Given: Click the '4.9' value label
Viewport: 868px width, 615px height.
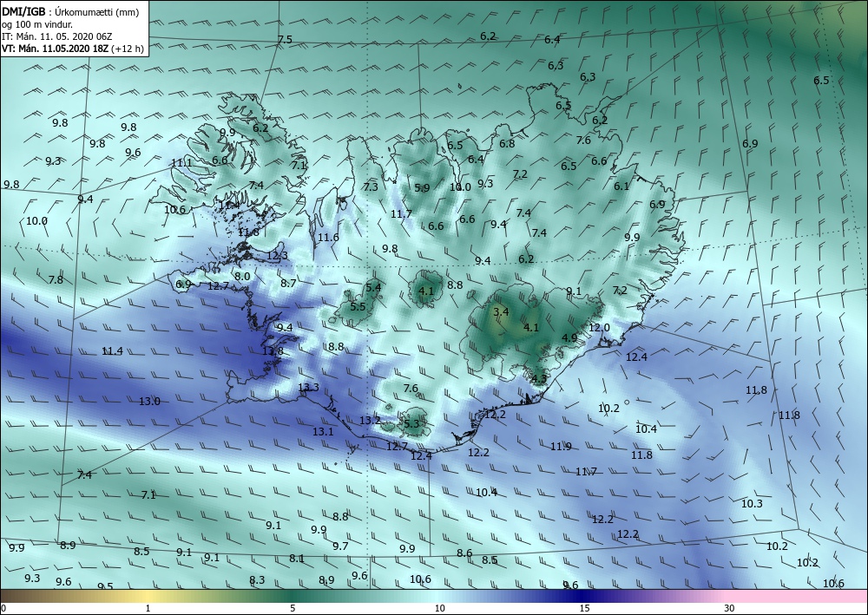Looking at the screenshot, I should tap(569, 338).
